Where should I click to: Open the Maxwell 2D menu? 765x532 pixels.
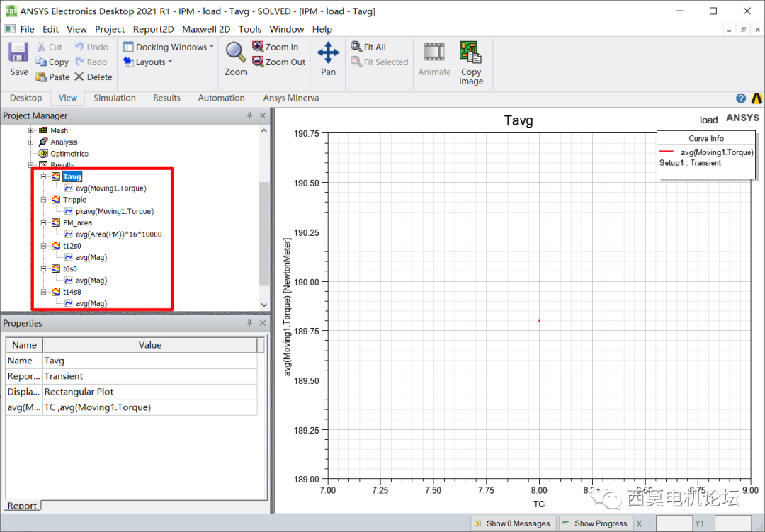(206, 29)
